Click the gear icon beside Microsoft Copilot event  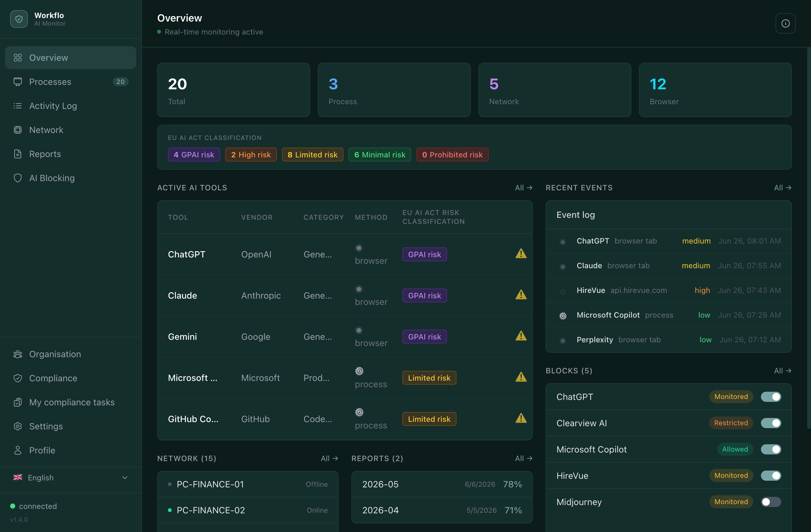pyautogui.click(x=563, y=316)
